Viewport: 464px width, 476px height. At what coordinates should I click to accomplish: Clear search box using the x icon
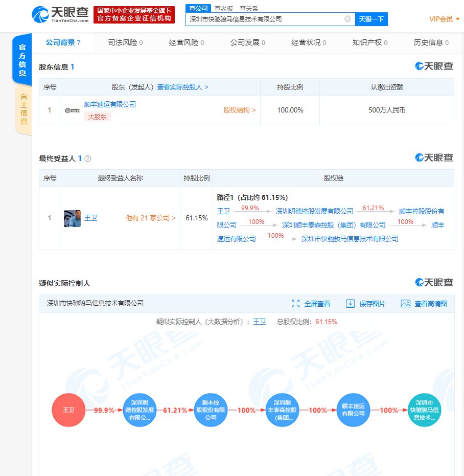tap(348, 19)
